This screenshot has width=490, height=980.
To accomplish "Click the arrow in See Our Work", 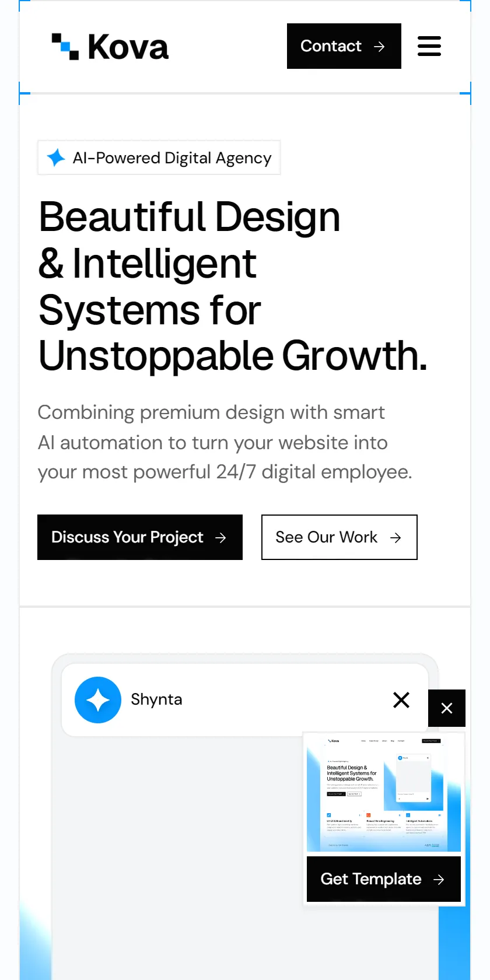I will 395,538.
